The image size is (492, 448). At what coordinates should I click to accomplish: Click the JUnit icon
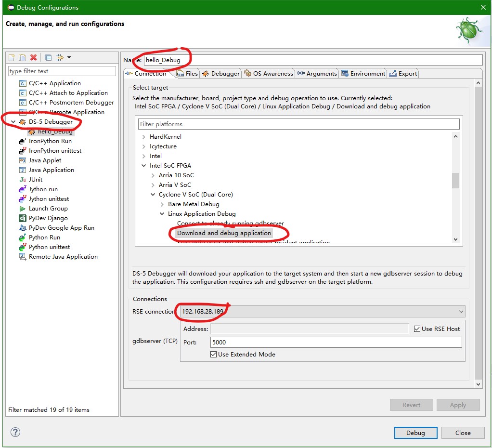(23, 180)
